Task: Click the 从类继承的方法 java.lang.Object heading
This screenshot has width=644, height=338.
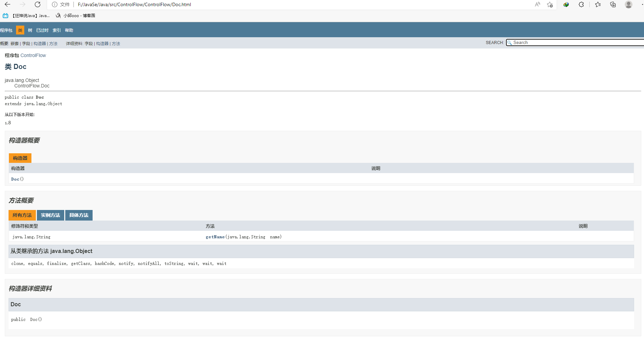Action: coord(52,251)
